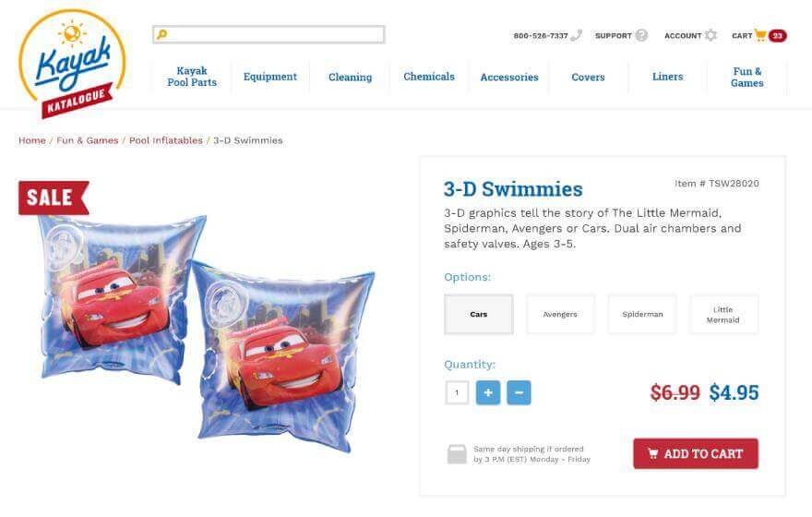This screenshot has height=517, width=812.
Task: Open Kayak Pool Parts menu
Action: click(x=192, y=77)
